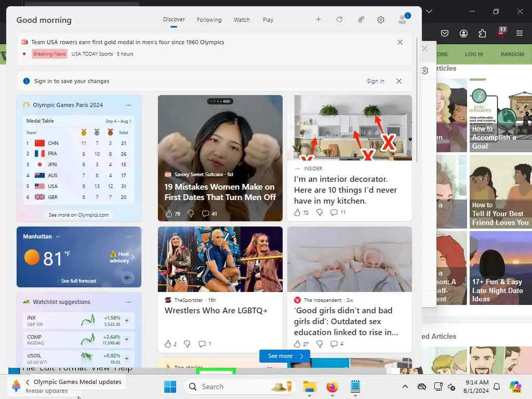Image resolution: width=532 pixels, height=399 pixels.
Task: Dislike the Wrestlers article
Action: (x=187, y=344)
